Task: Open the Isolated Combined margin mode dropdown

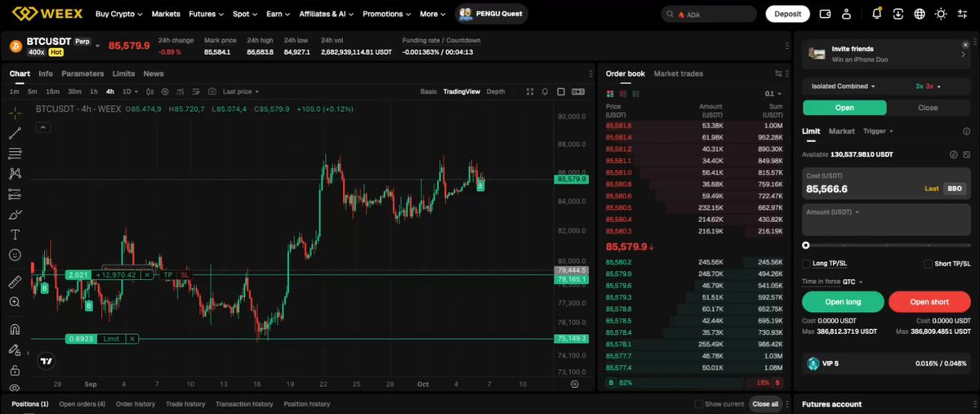Action: click(844, 86)
